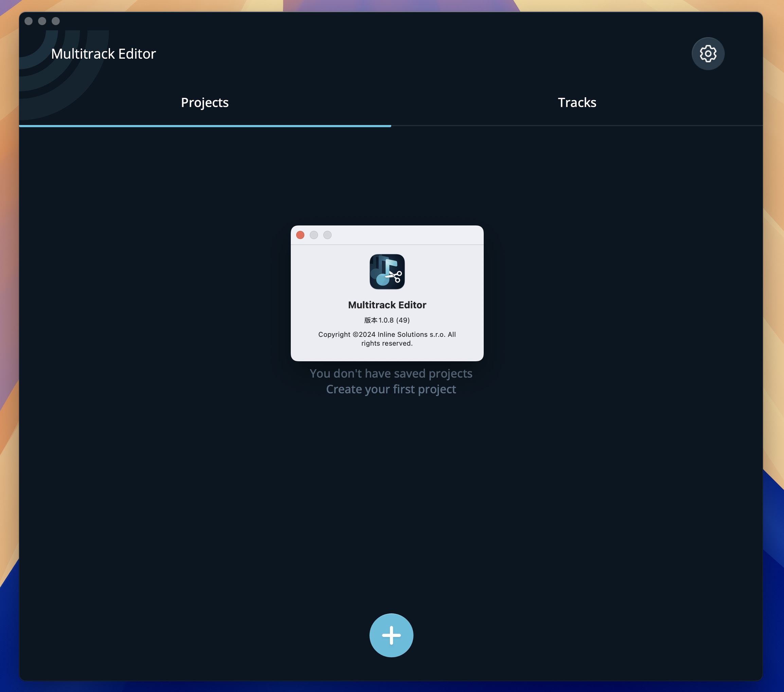Screen dimensions: 784x692
Task: Click 'You don't have saved projects' text
Action: pyautogui.click(x=391, y=374)
